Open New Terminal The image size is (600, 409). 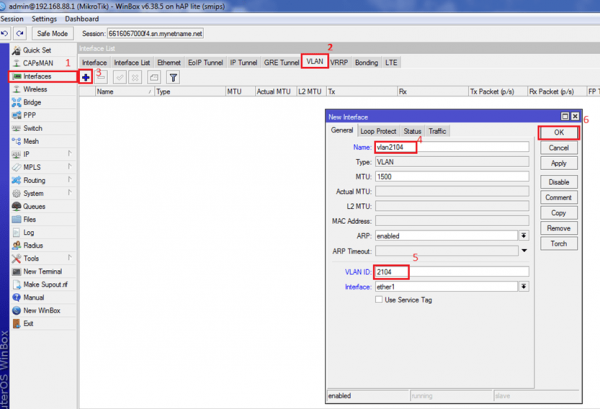(43, 271)
